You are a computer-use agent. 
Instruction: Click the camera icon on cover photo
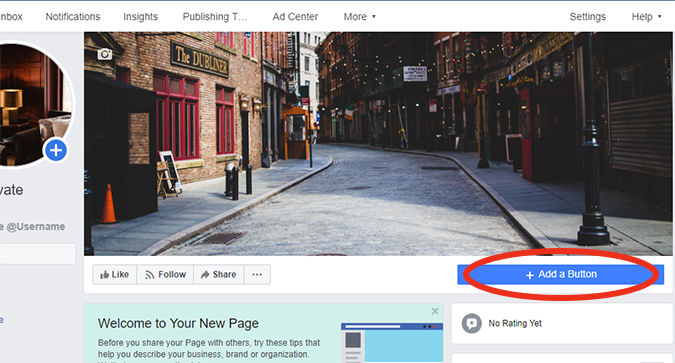pos(105,54)
